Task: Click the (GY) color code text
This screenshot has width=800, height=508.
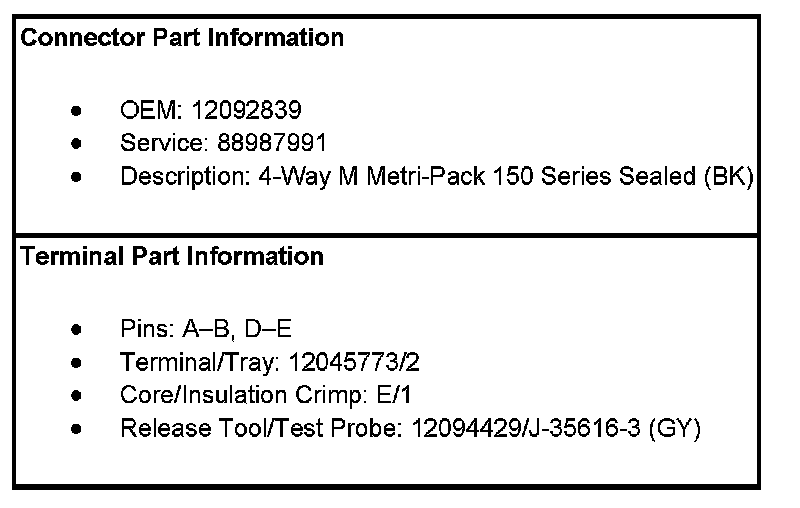Action: click(675, 429)
